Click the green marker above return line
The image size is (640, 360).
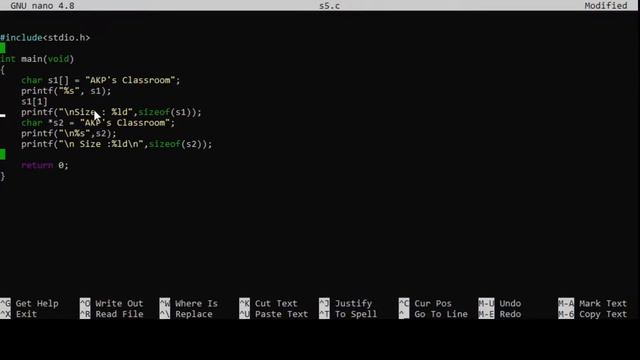pos(3,154)
